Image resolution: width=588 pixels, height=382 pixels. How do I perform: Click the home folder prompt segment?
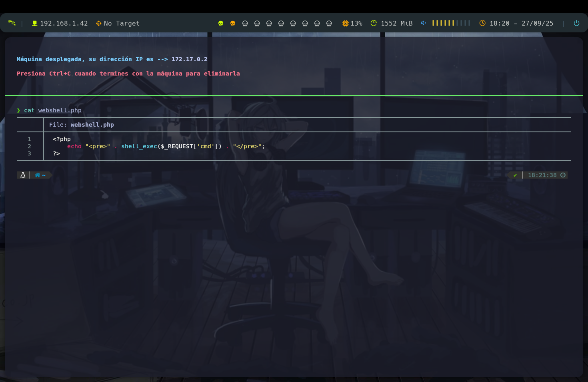click(40, 175)
